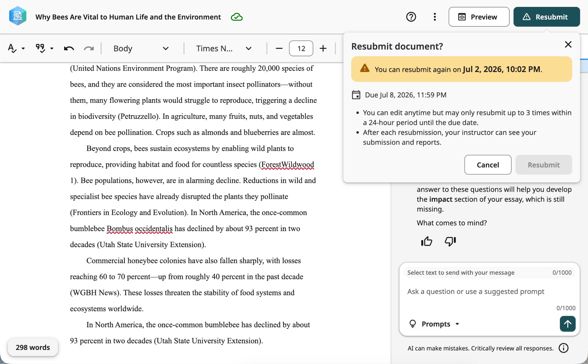Click the send message arrow button

coord(567,324)
